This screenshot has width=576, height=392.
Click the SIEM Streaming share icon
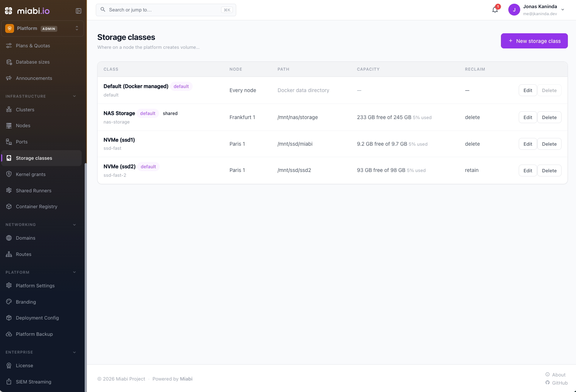coord(9,382)
